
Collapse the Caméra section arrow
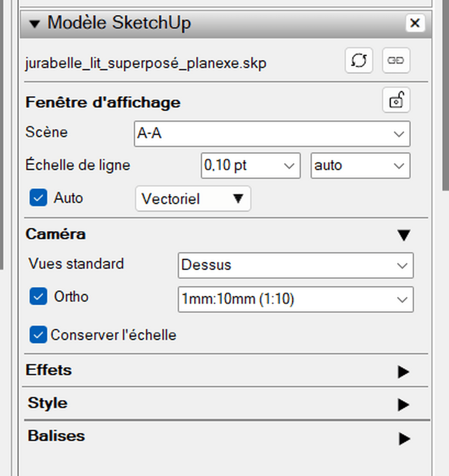tap(404, 235)
